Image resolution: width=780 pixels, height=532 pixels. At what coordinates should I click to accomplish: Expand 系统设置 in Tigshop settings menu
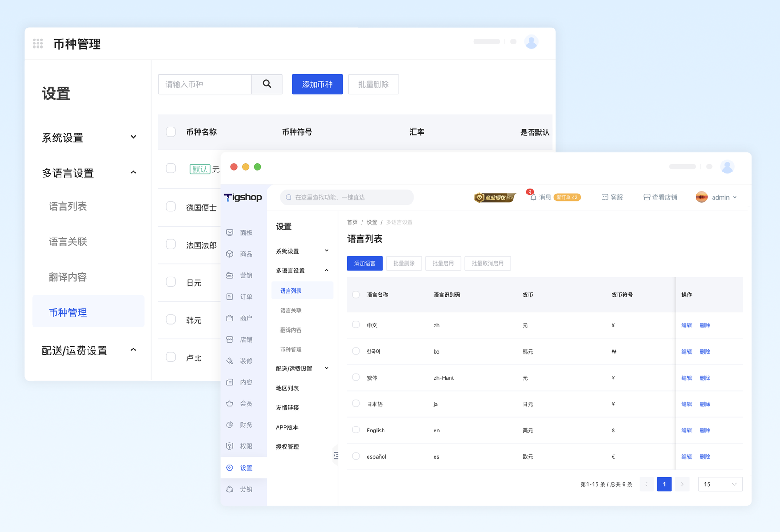[x=302, y=251]
